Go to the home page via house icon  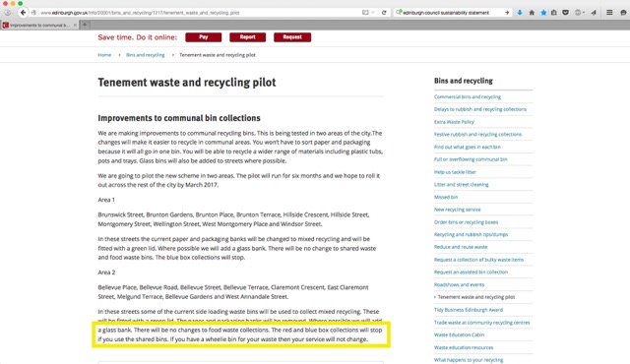pyautogui.click(x=532, y=13)
